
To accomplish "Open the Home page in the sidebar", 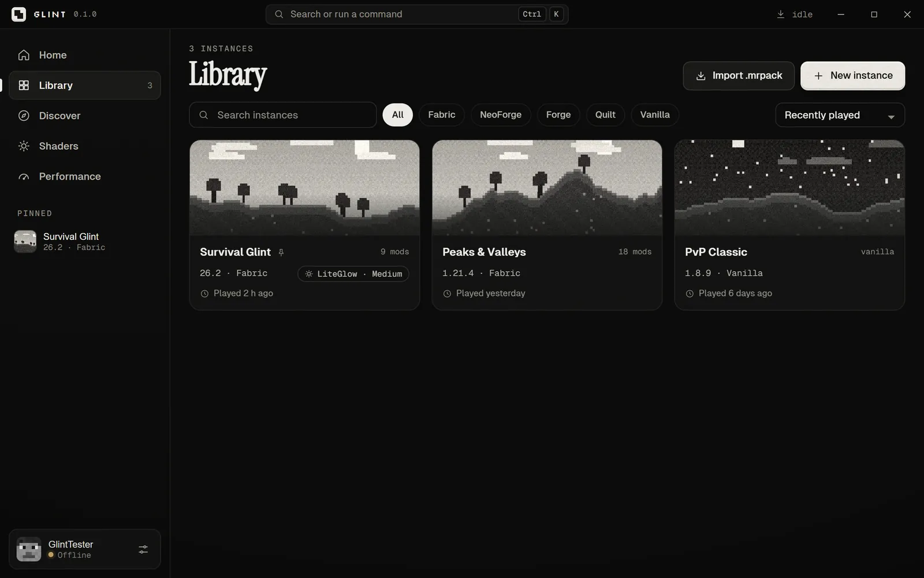I will click(85, 55).
